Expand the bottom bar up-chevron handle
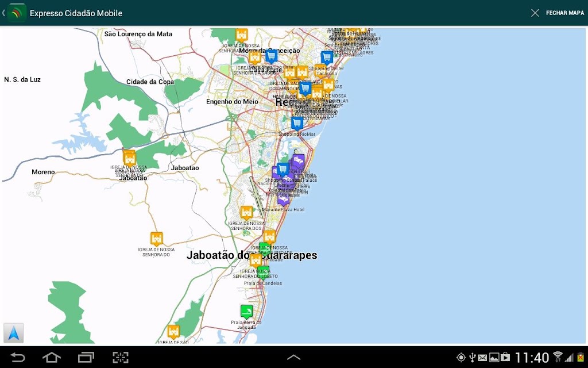Viewport: 588px width, 368px height. point(293,358)
